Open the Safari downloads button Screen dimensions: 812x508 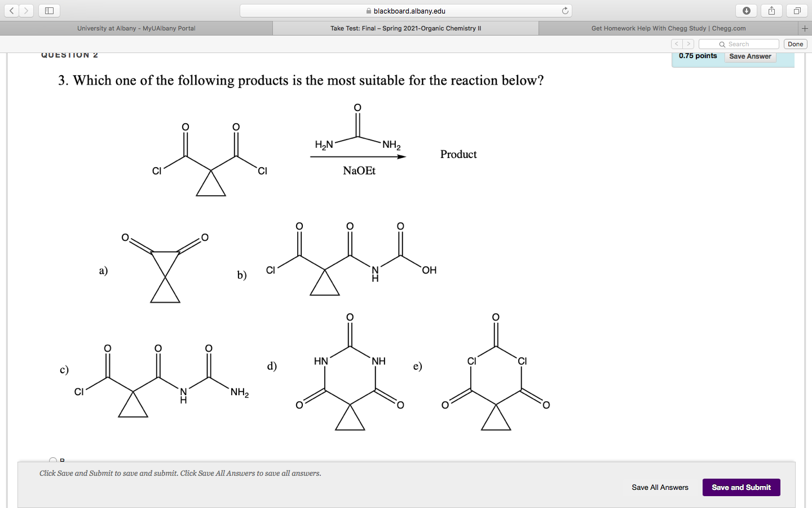pyautogui.click(x=747, y=11)
